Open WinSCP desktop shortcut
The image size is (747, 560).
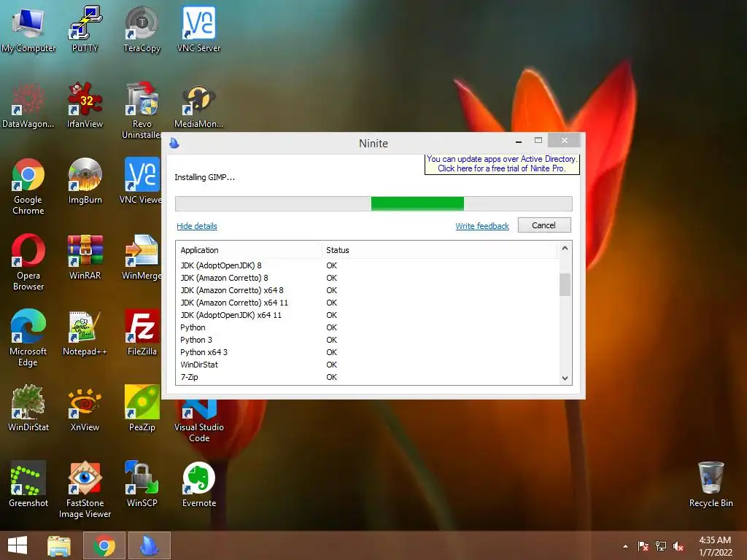coord(142,484)
